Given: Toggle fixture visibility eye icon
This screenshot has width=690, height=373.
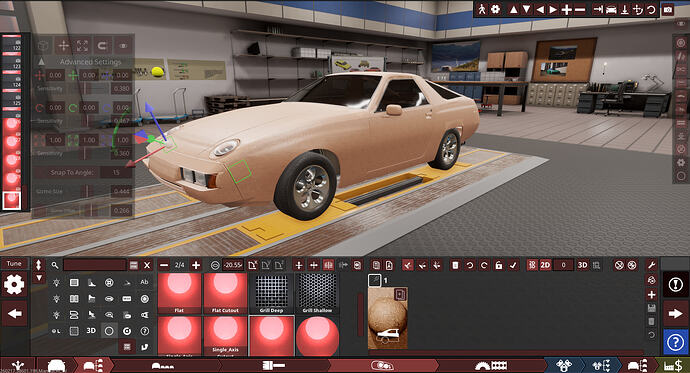Looking at the screenshot, I should point(123,45).
